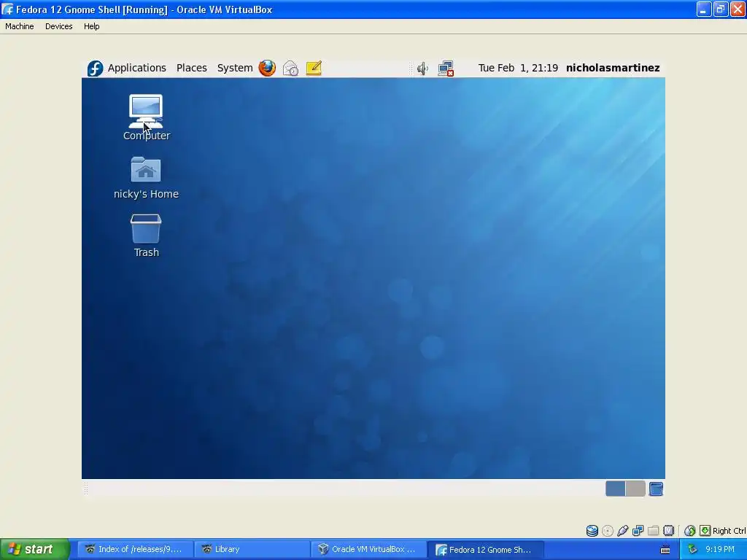This screenshot has width=747, height=560.
Task: Click the network connection applet icon
Action: point(446,69)
